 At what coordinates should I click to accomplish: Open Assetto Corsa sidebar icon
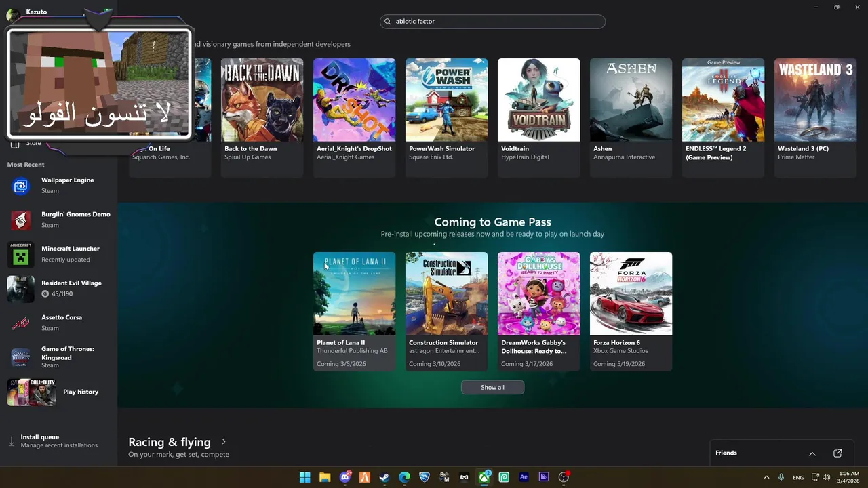pos(21,323)
